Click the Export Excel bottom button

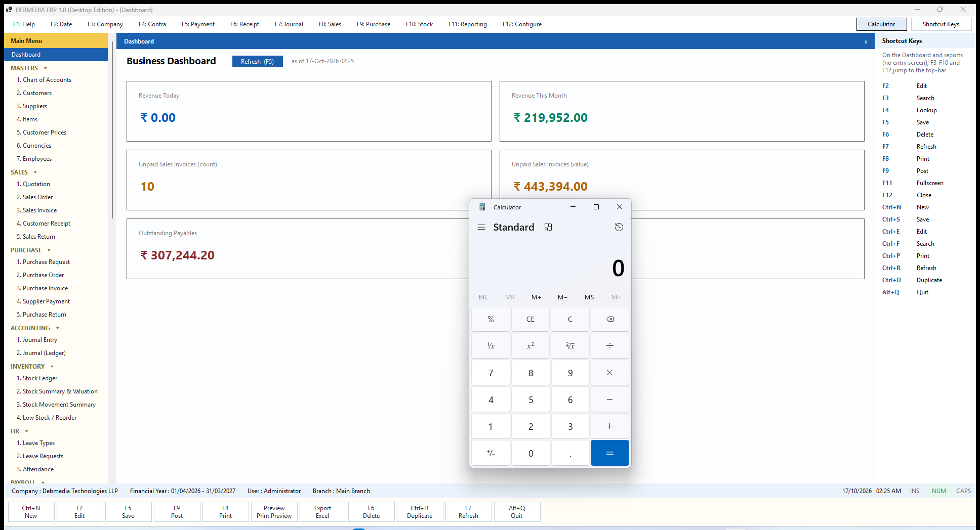[x=322, y=512]
